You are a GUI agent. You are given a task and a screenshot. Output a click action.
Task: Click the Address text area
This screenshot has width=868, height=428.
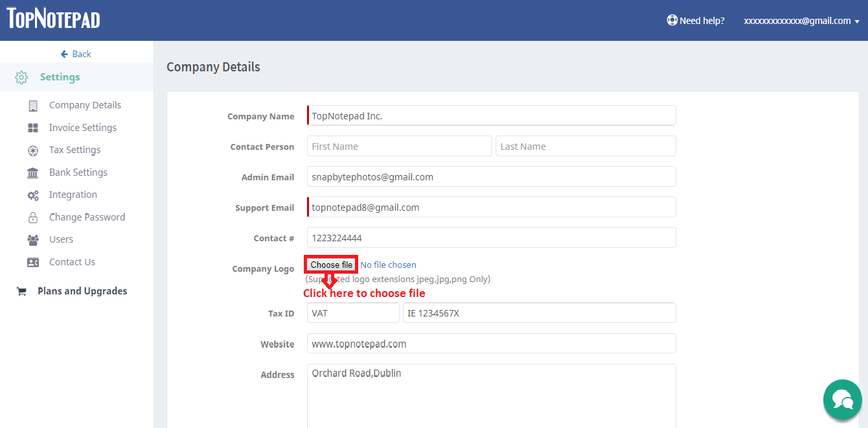pyautogui.click(x=492, y=396)
